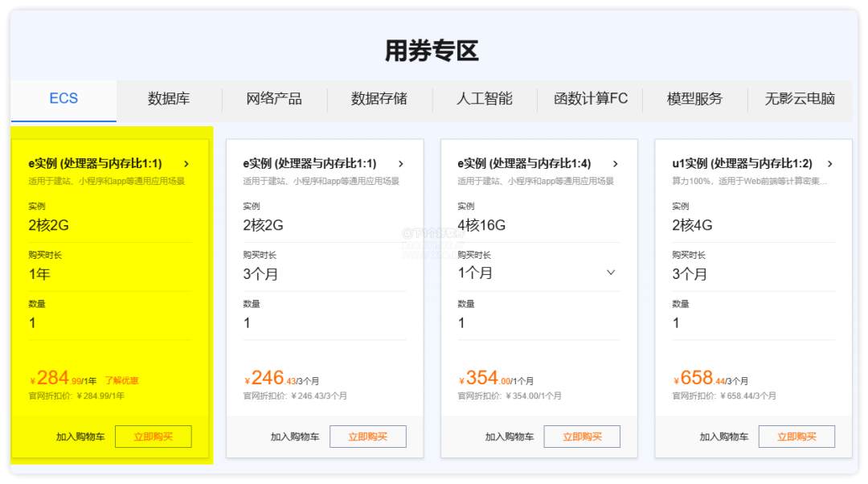
Task: Switch to 函数计算FC tab
Action: pos(591,99)
